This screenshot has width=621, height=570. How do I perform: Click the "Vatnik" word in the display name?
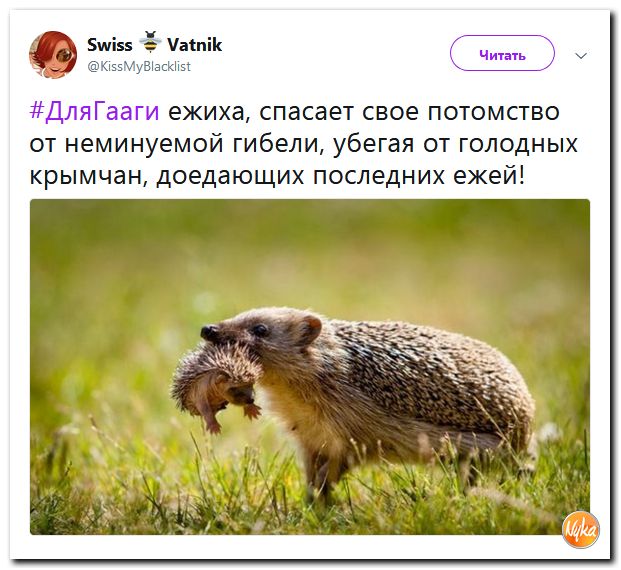[x=195, y=44]
